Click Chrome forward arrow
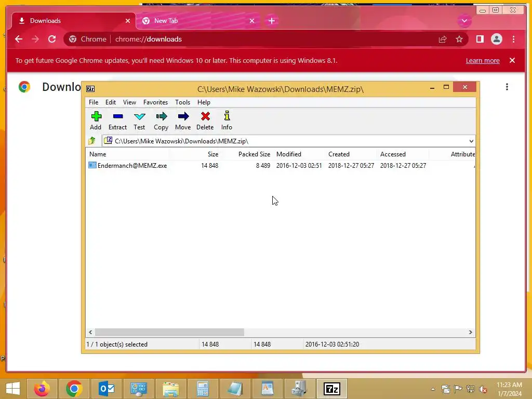 35,39
